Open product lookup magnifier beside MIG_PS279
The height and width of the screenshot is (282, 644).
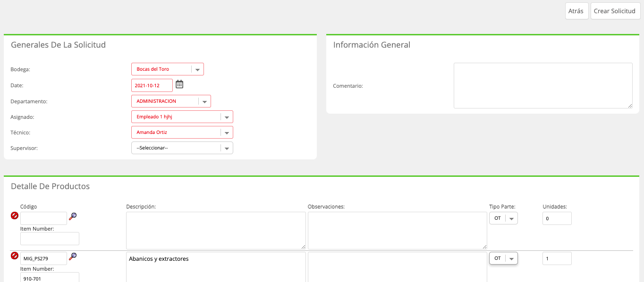click(x=73, y=256)
